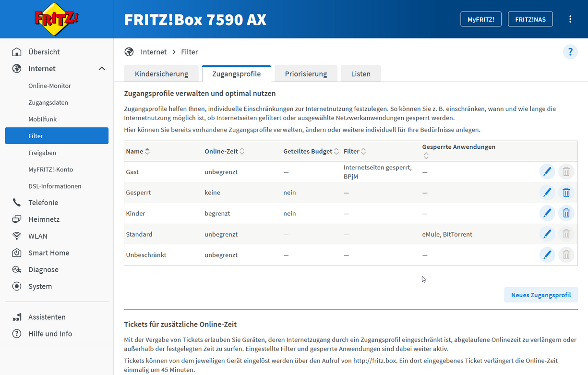Click the Diagnose icon
The image size is (588, 375).
pyautogui.click(x=17, y=270)
